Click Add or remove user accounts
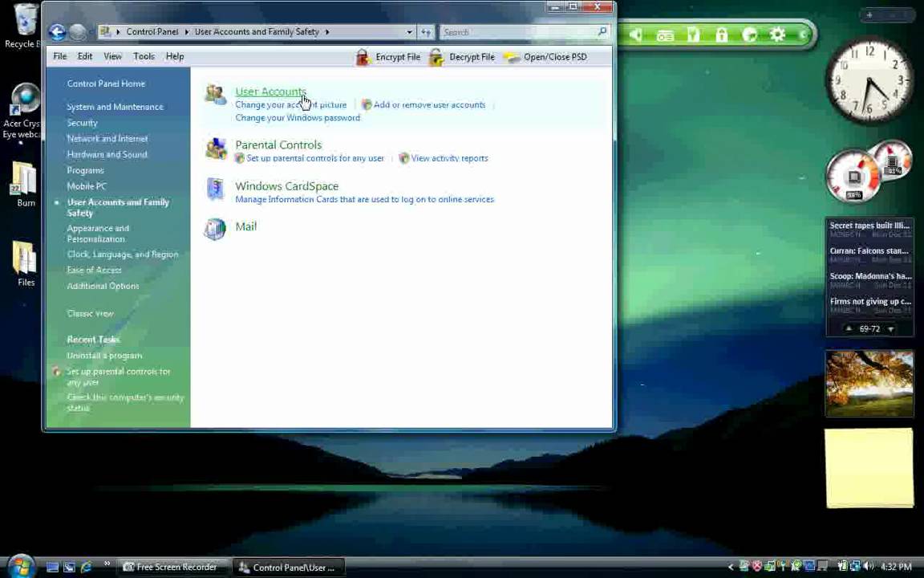Screen dimensions: 924x578 coord(429,105)
